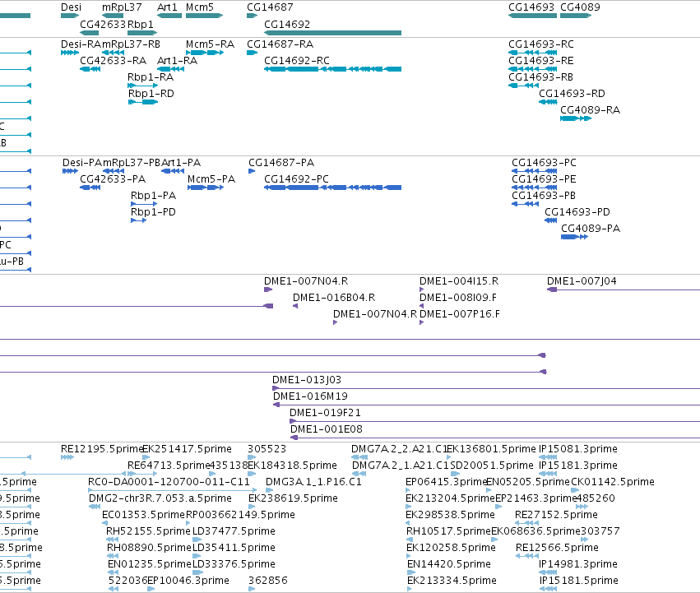Select transcript mRpL37-RB

[x=113, y=53]
